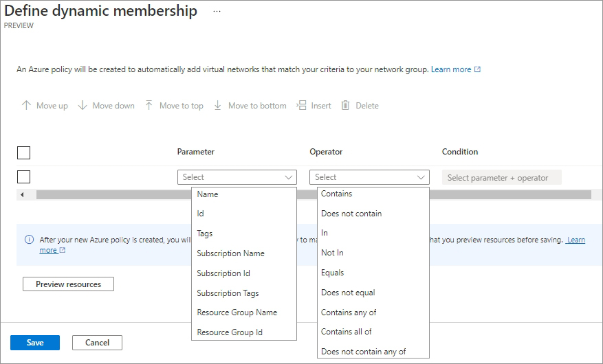This screenshot has height=364, width=603.
Task: Tick the first criteria row checkbox
Action: click(x=23, y=177)
